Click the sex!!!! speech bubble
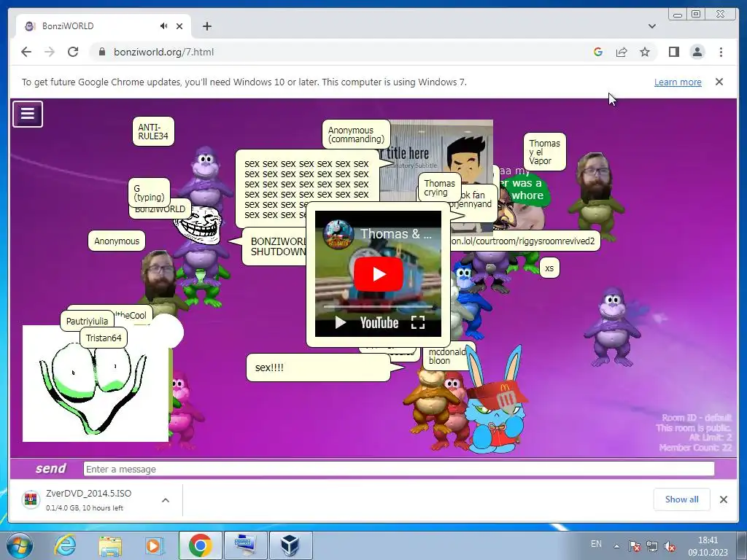This screenshot has width=747, height=560. (x=318, y=367)
